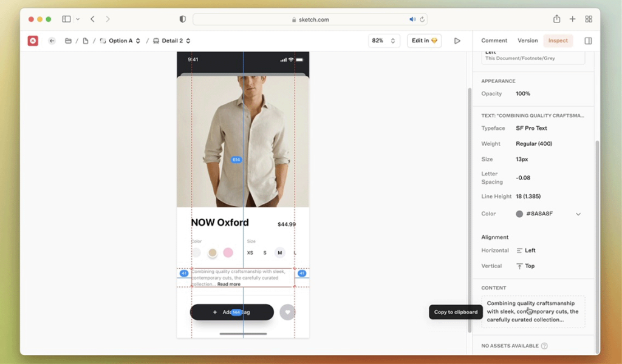This screenshot has height=364, width=622.
Task: Select the beige shirt color swatch
Action: coord(213,253)
